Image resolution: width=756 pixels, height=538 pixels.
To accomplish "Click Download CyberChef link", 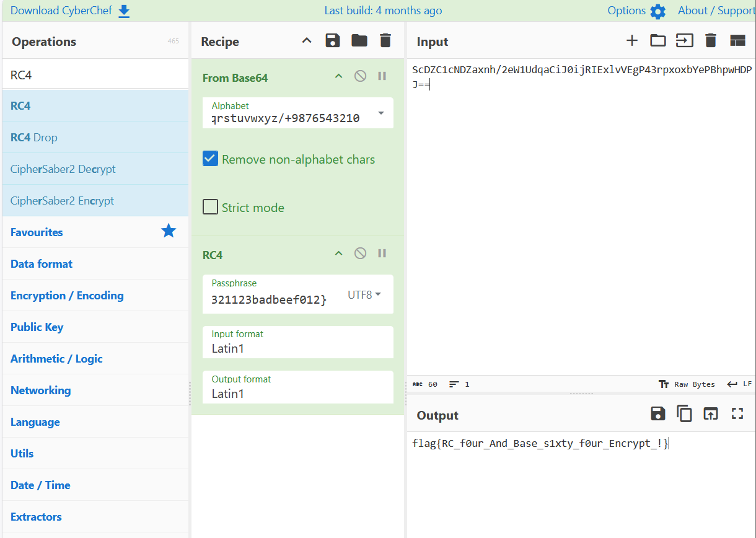I will click(x=62, y=11).
